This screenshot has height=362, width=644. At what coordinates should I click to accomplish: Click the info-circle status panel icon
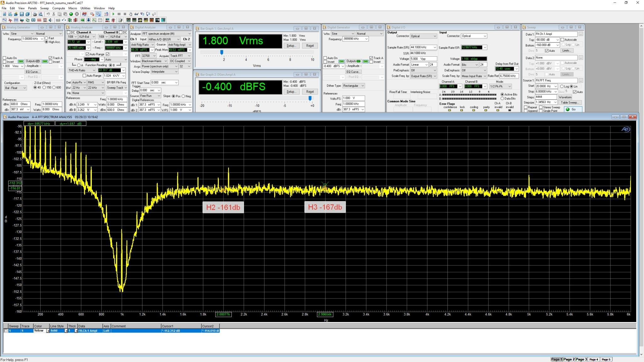(x=45, y=20)
